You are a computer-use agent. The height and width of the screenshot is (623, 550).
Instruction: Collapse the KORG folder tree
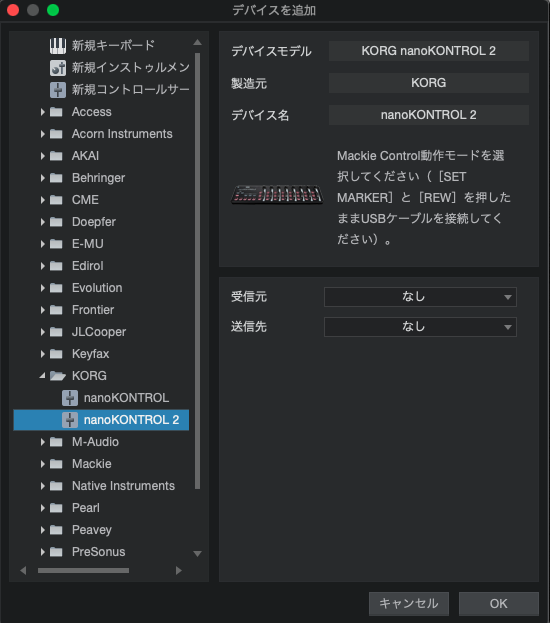click(x=42, y=375)
